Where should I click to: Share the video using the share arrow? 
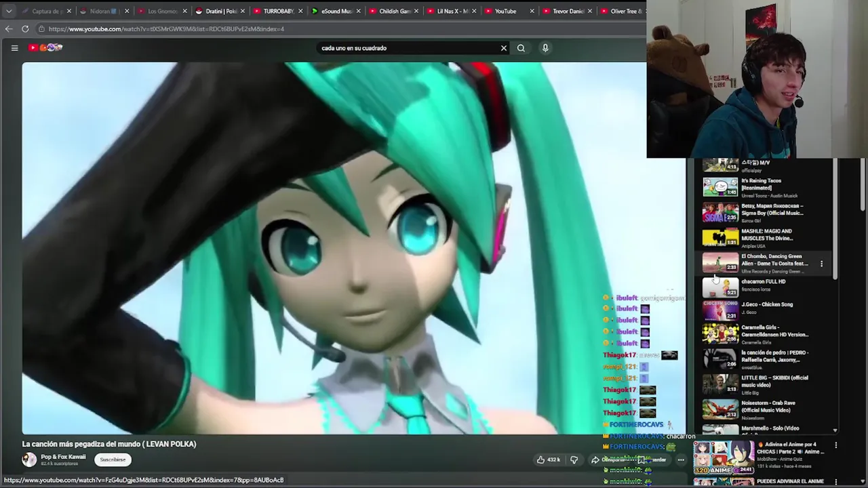coord(595,460)
